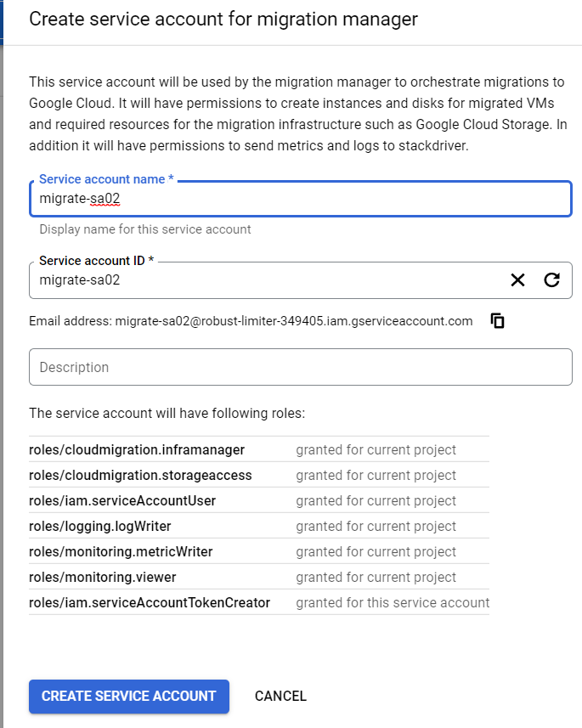Click the dialog title about migration manager

point(223,19)
